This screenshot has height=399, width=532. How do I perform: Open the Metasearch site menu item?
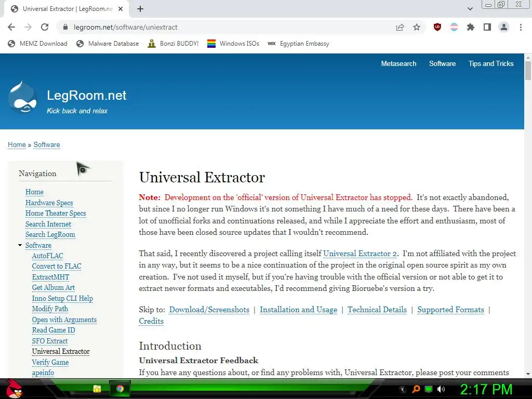pyautogui.click(x=398, y=63)
